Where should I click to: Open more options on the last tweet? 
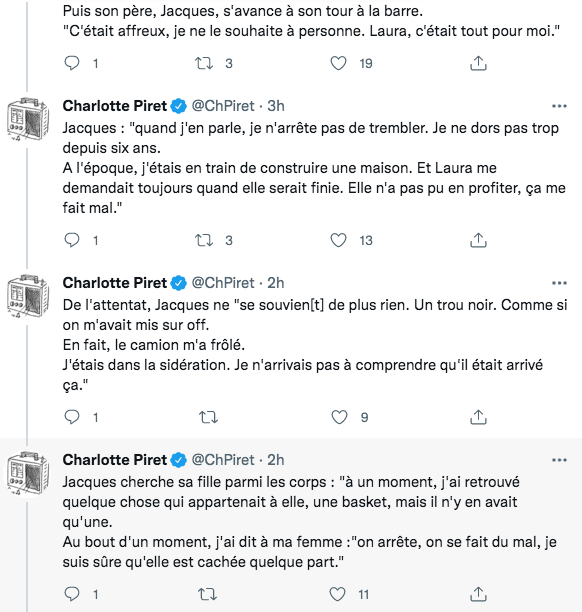[559, 460]
